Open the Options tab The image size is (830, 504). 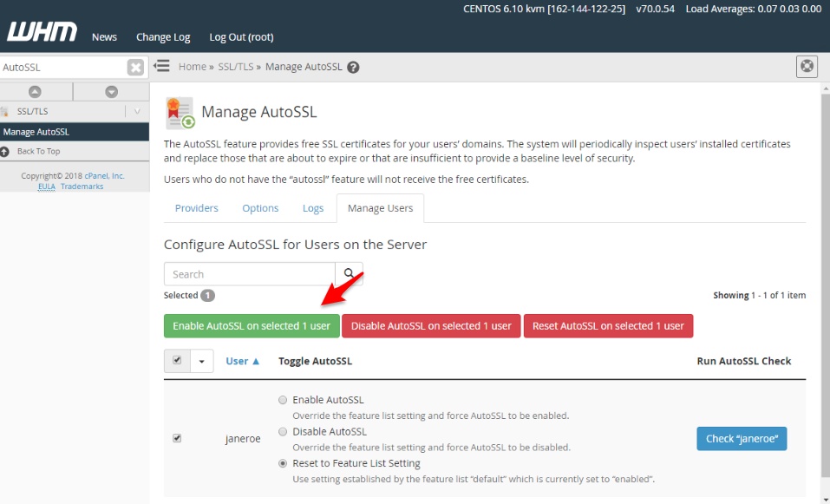pyautogui.click(x=260, y=208)
